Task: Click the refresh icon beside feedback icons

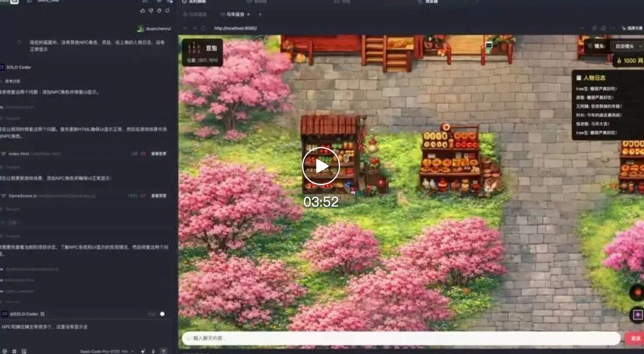Action: (x=167, y=10)
